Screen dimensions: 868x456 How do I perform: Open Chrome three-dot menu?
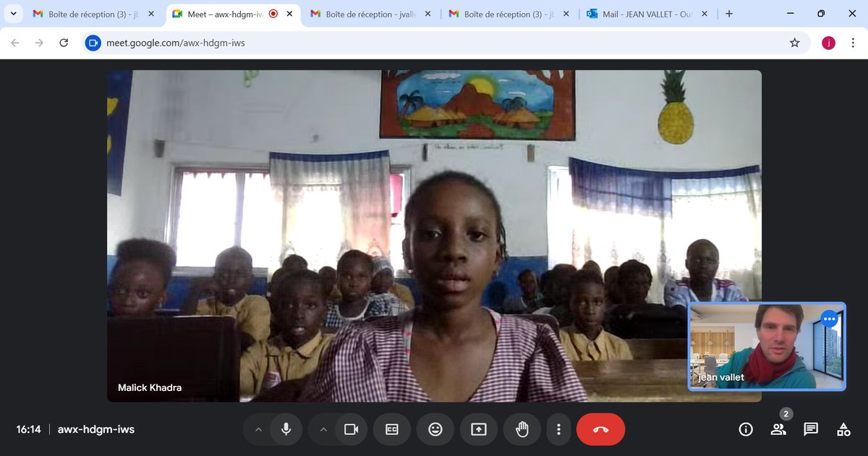[x=854, y=43]
